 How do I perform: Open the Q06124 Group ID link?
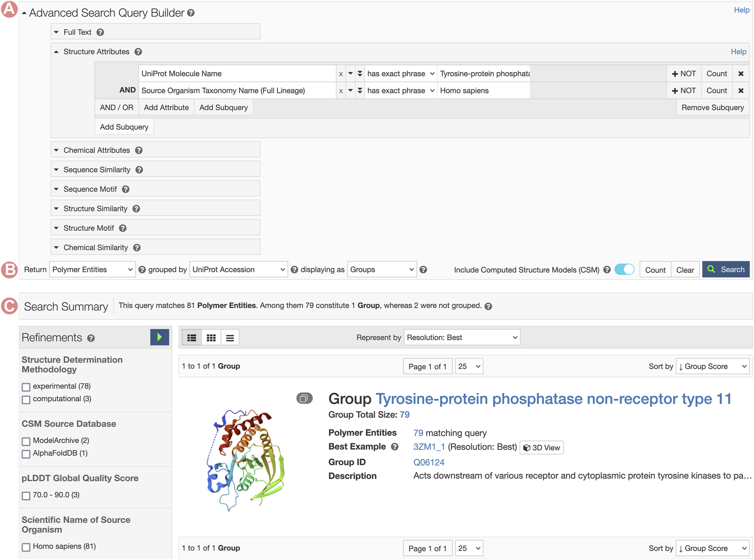tap(428, 462)
